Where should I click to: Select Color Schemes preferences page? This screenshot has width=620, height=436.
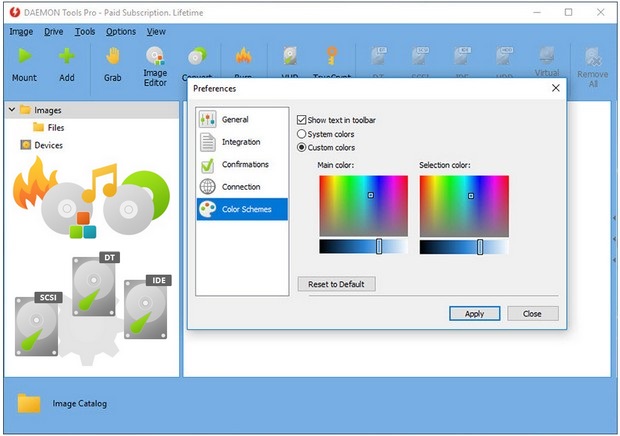[x=242, y=209]
